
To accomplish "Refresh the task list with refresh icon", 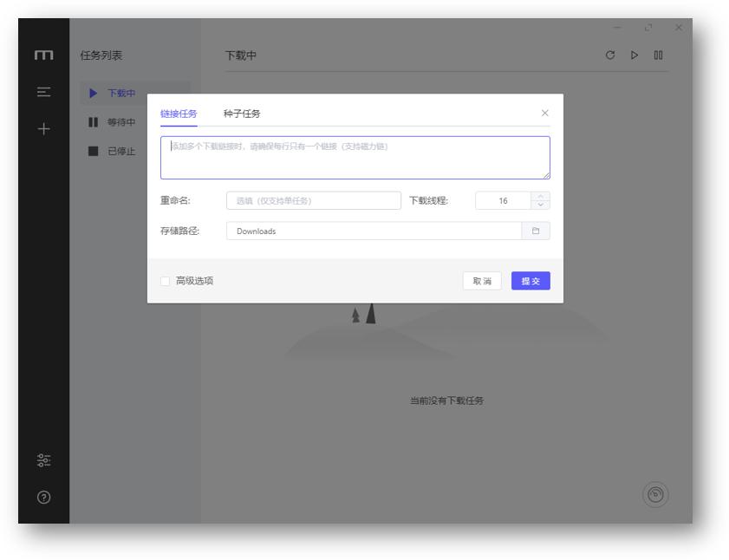I will [610, 53].
